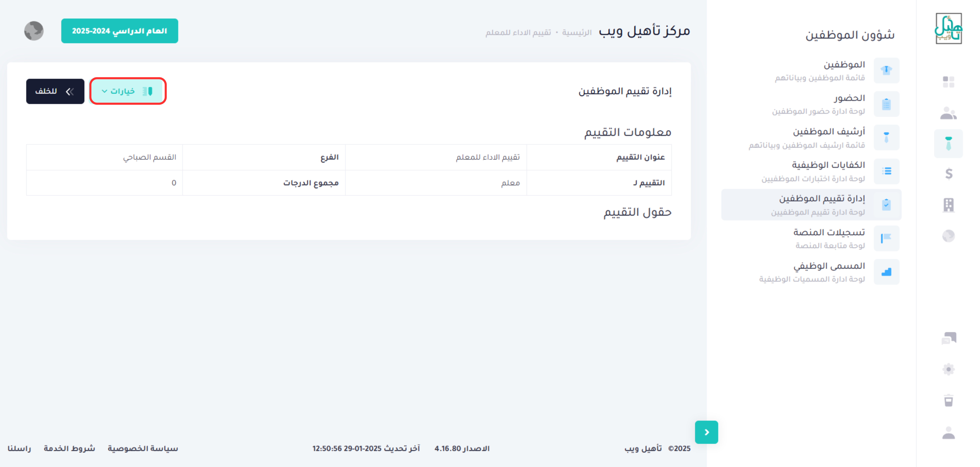Click the الموظفين shirt icon
Viewport: 980px width, 467px height.
(x=886, y=70)
